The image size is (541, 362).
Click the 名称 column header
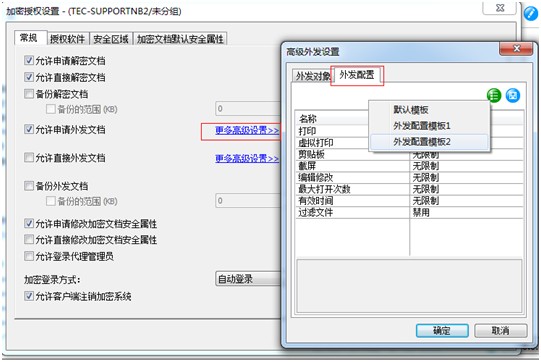click(332, 118)
